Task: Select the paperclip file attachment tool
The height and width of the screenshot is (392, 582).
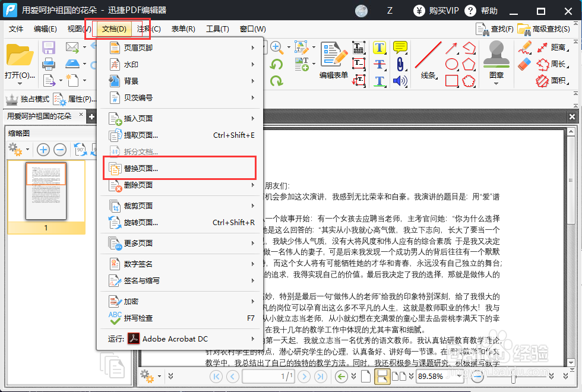Action: [x=400, y=64]
